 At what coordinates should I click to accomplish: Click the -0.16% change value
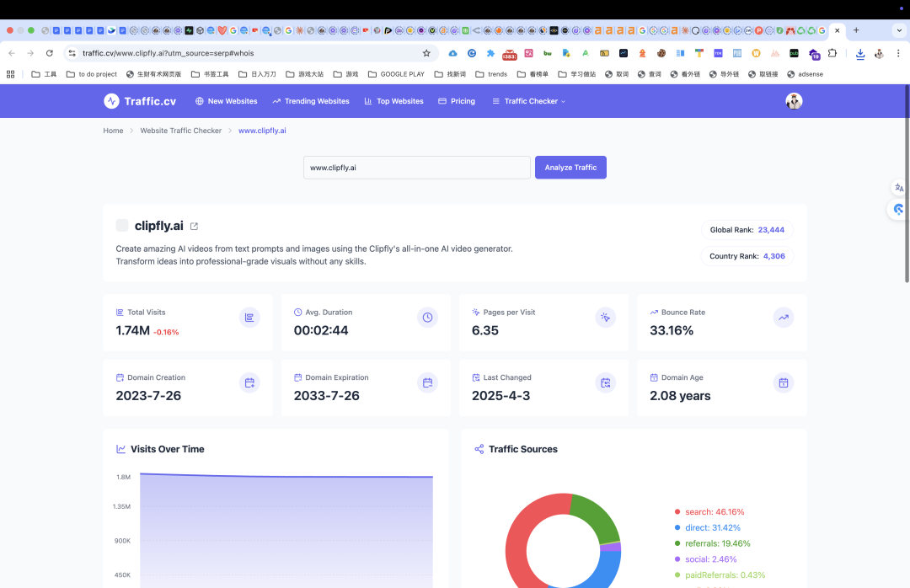click(166, 332)
